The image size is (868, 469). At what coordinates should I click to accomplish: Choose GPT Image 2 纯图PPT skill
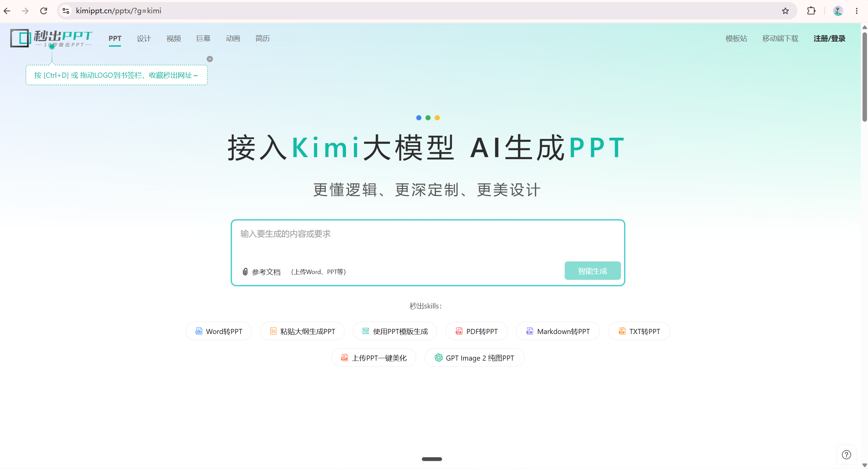click(474, 358)
